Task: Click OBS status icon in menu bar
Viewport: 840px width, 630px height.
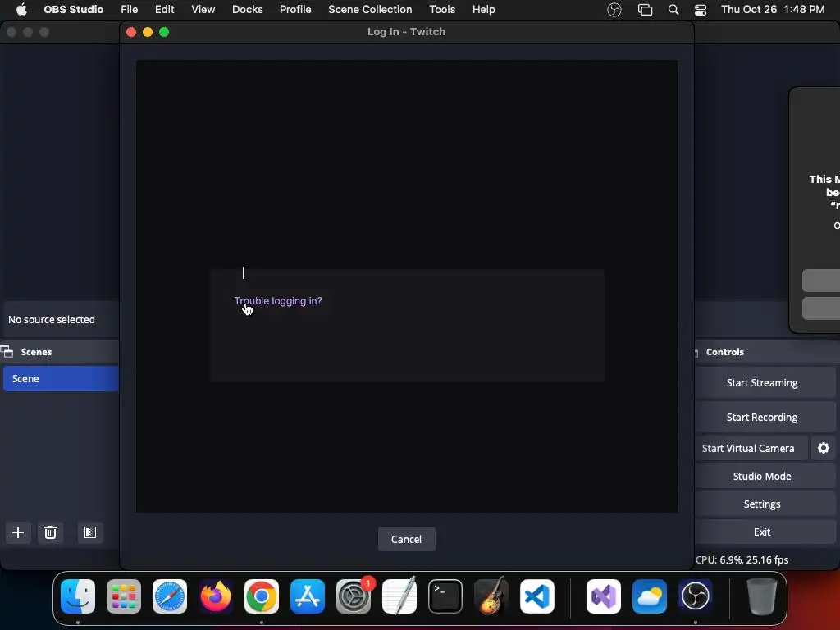Action: click(614, 10)
